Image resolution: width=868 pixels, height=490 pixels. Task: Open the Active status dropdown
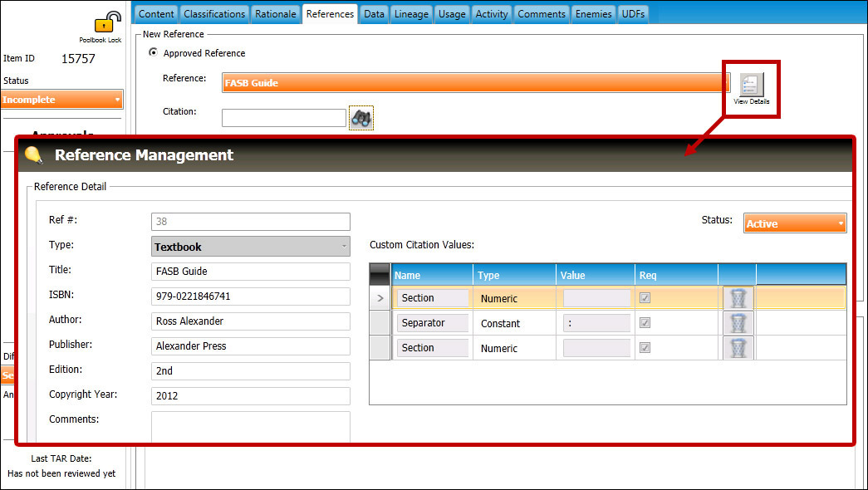click(794, 223)
